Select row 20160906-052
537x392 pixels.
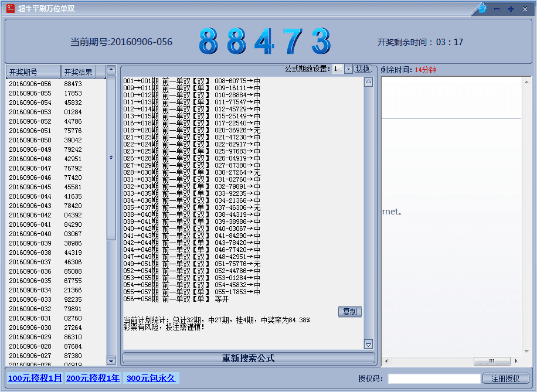pos(56,121)
